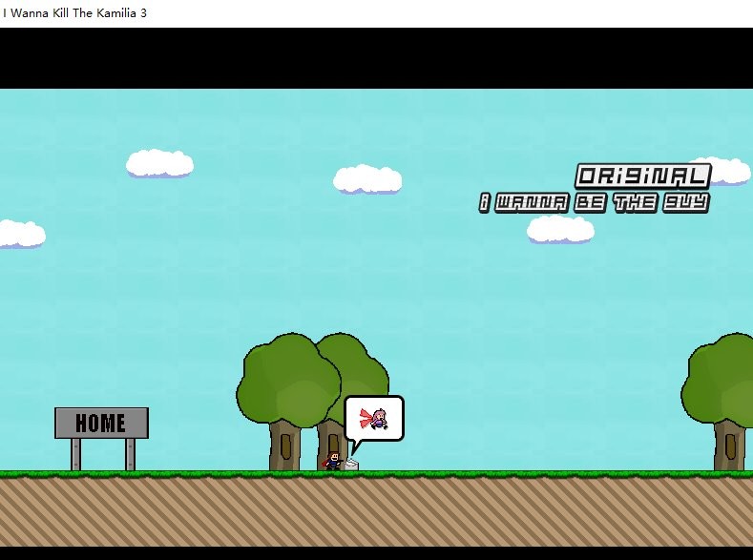Click the small white box beside the Kid
Viewport: 753px width, 560px height.
point(351,464)
